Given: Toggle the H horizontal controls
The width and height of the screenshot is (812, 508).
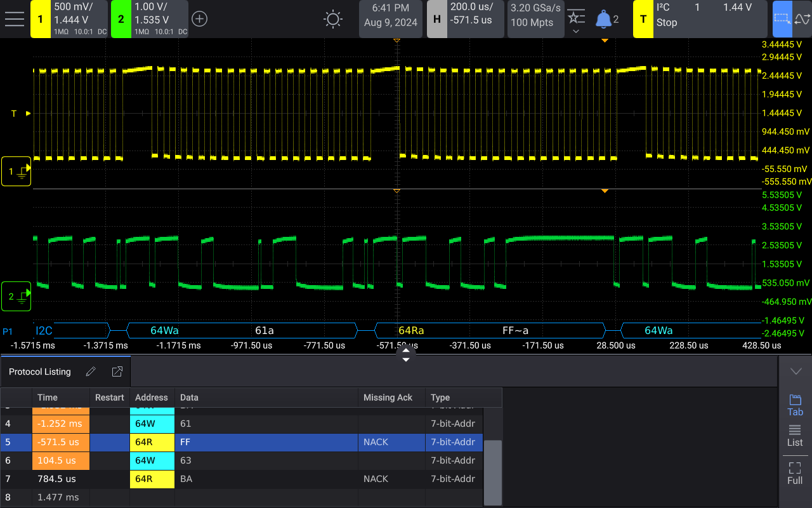Looking at the screenshot, I should click(x=436, y=19).
